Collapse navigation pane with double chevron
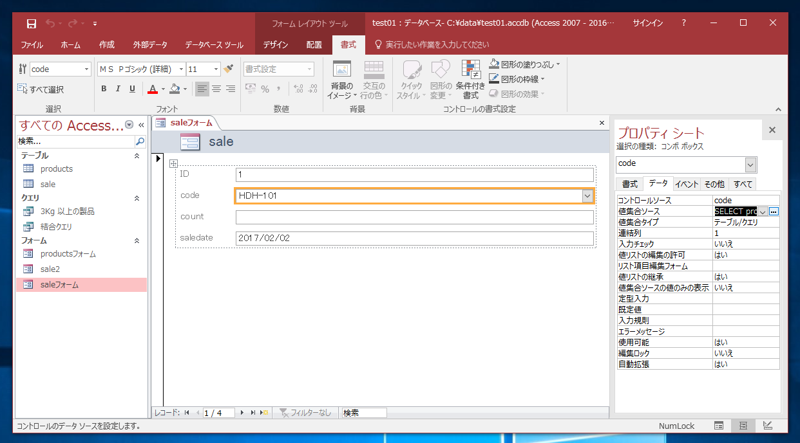The width and height of the screenshot is (800, 443). point(141,125)
